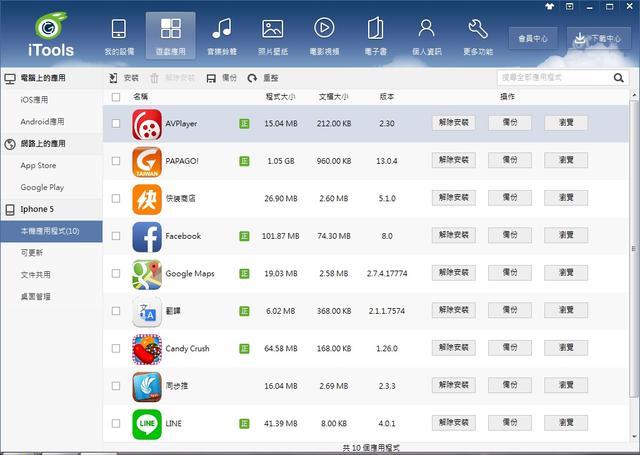Image resolution: width=640 pixels, height=455 pixels.
Task: Click uninstall button for AVPlayer
Action: click(453, 123)
